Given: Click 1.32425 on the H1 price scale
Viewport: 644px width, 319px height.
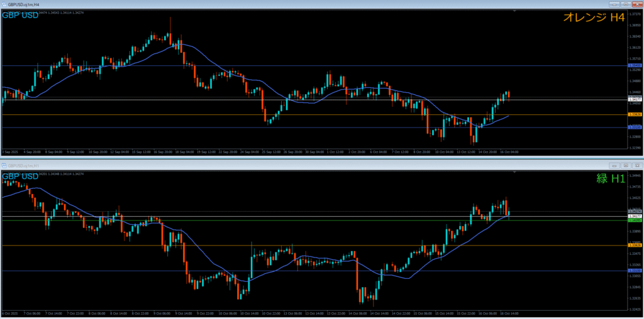Looking at the screenshot, I should click(635, 309).
